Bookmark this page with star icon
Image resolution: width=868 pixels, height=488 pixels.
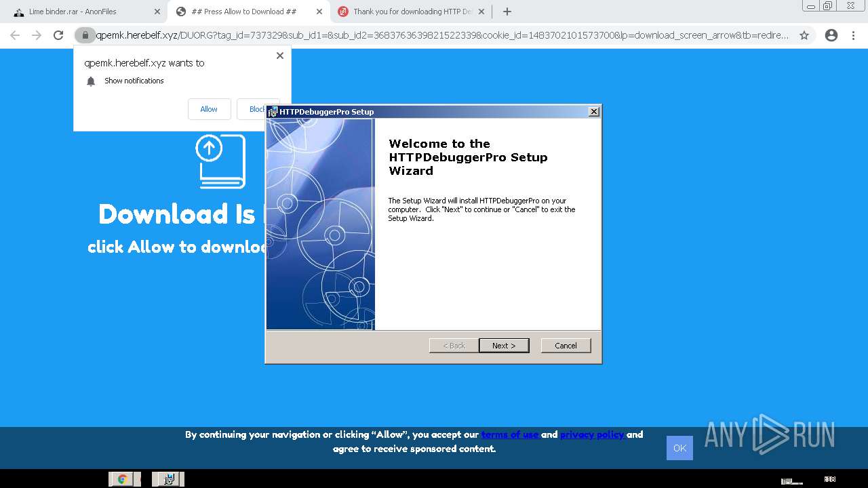click(x=804, y=35)
